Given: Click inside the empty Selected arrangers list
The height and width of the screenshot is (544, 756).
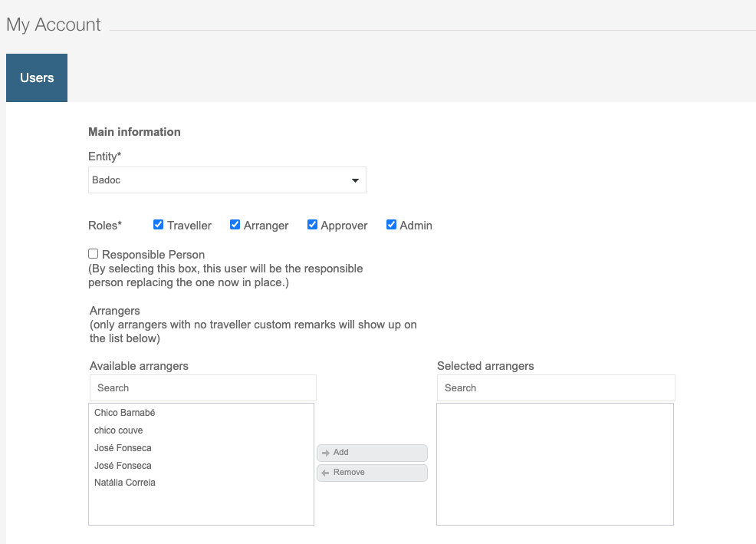Looking at the screenshot, I should pos(554,463).
